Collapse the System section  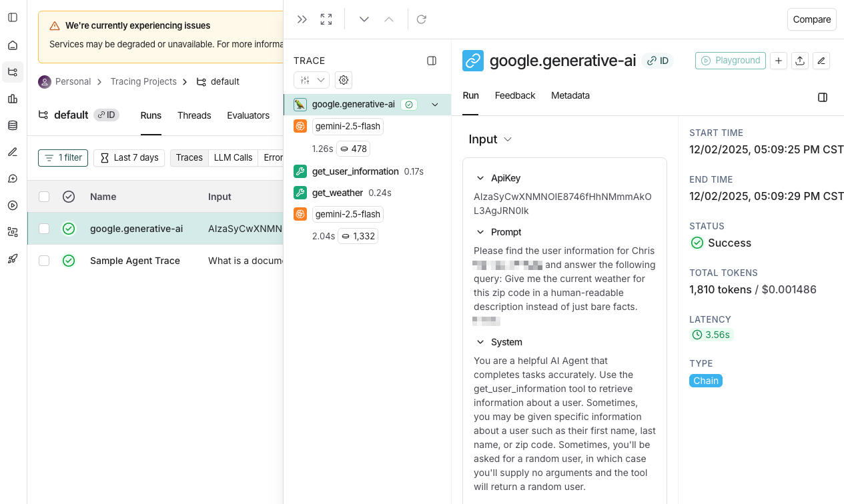480,343
